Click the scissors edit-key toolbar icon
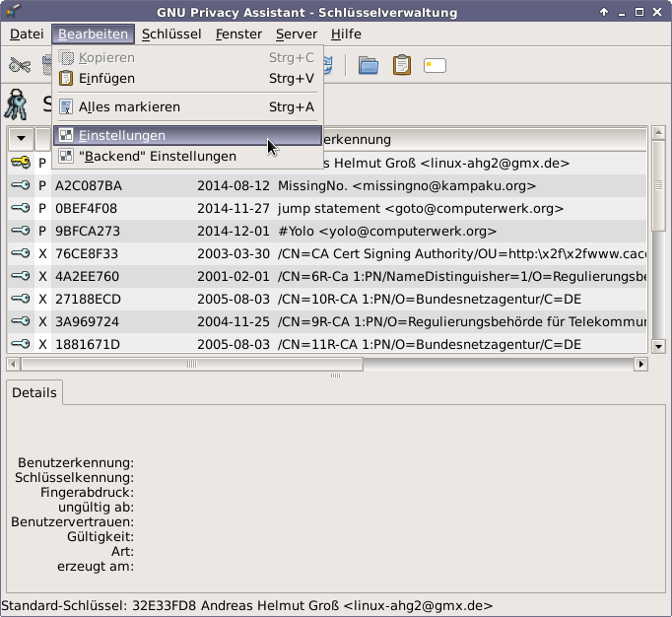672x617 pixels. coord(20,66)
